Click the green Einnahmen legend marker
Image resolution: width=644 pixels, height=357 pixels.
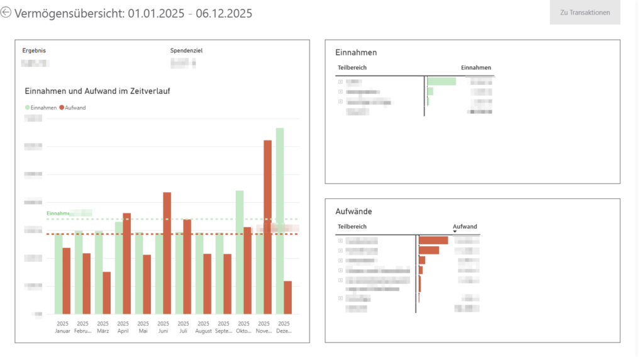[x=27, y=108]
